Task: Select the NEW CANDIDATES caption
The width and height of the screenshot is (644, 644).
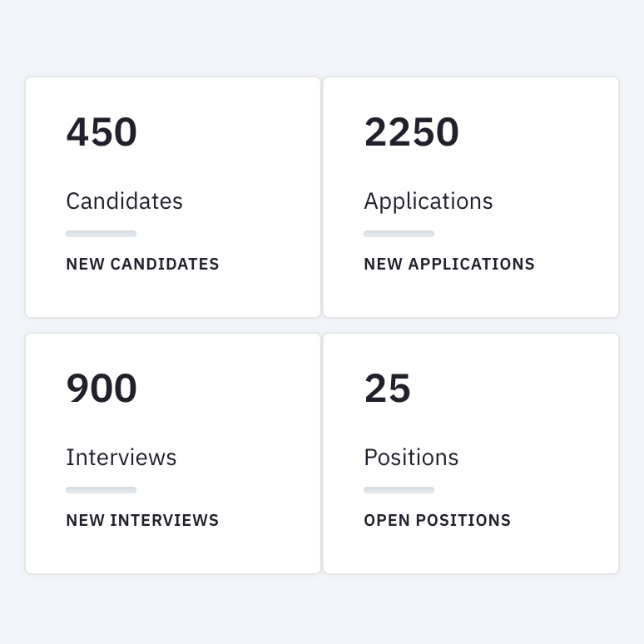Action: 142,265
